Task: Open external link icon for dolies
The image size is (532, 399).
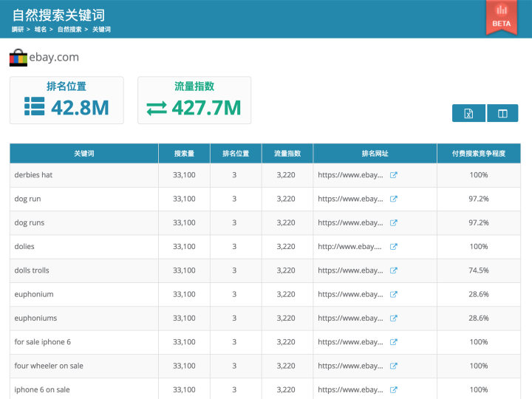Action: [394, 247]
